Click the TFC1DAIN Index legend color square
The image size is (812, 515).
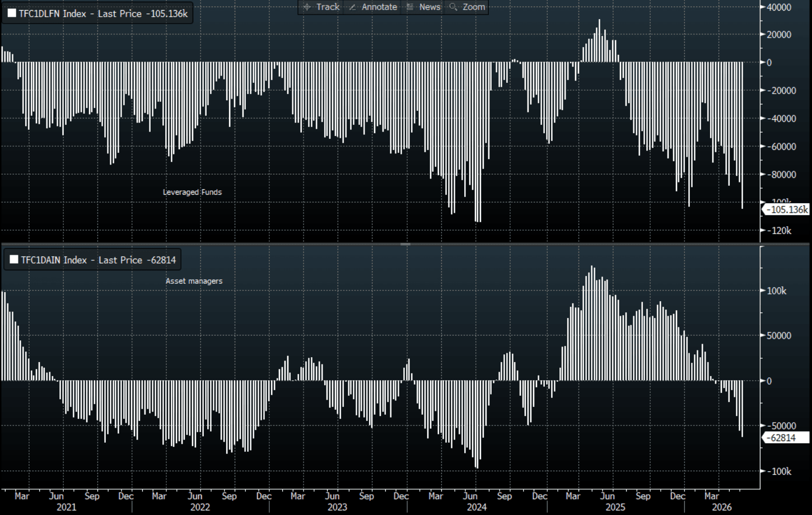coord(14,260)
